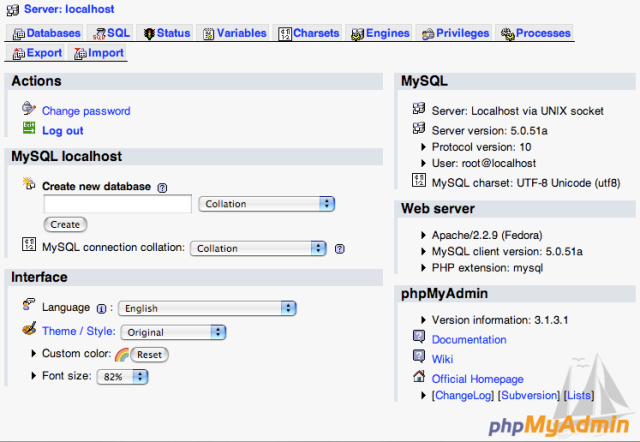Click the MySQL charset icon
Image resolution: width=640 pixels, height=442 pixels.
419,180
